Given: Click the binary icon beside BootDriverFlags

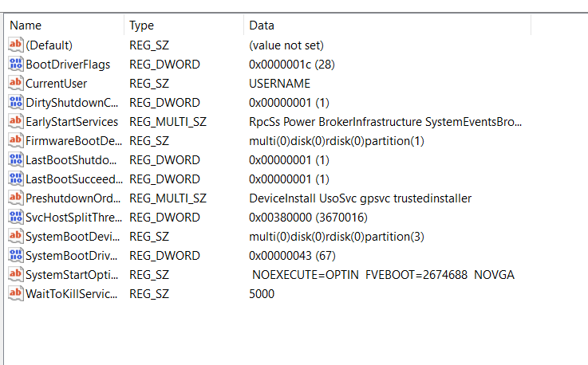Looking at the screenshot, I should 15,65.
